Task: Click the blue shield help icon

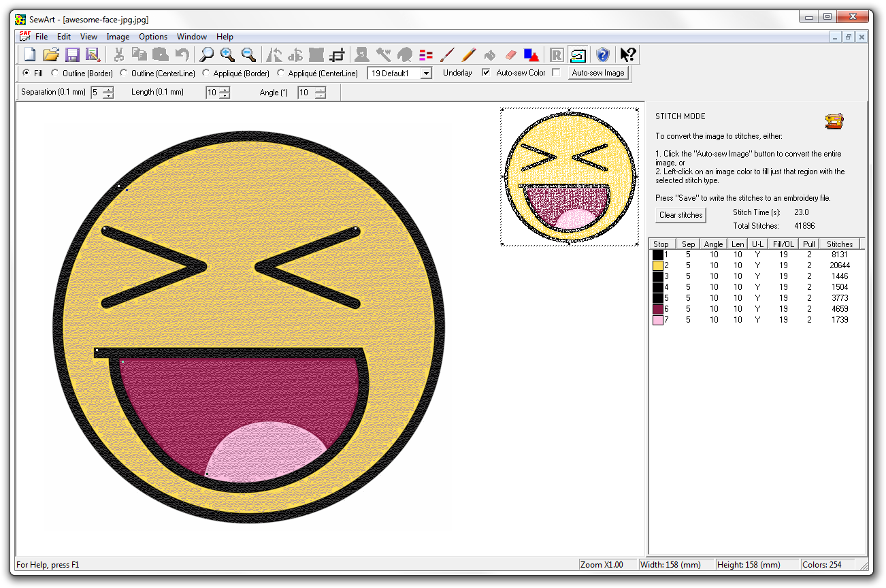Action: [603, 54]
